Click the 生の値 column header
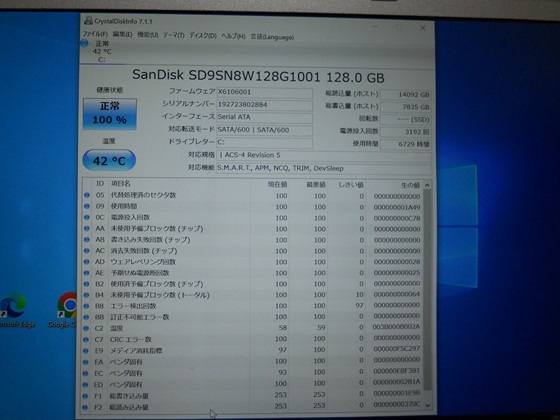The image size is (560, 420). 410,185
